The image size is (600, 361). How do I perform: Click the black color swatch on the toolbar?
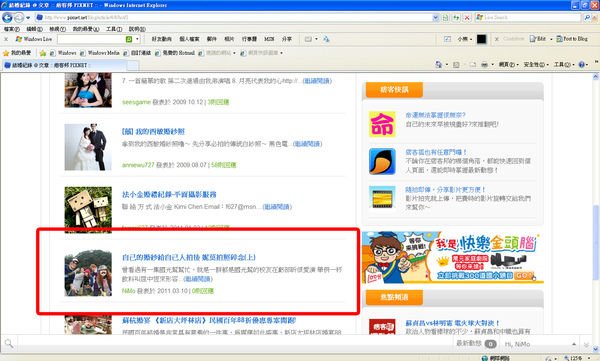pyautogui.click(x=481, y=39)
